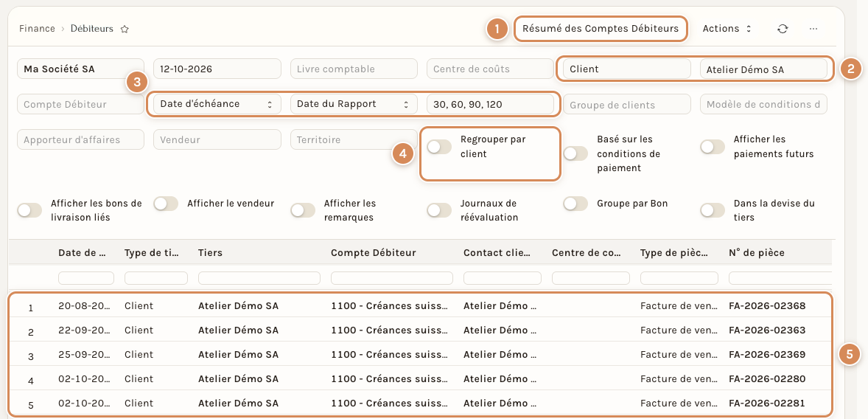Expand the Date d'échéance dropdown
This screenshot has height=419, width=868.
click(x=217, y=104)
